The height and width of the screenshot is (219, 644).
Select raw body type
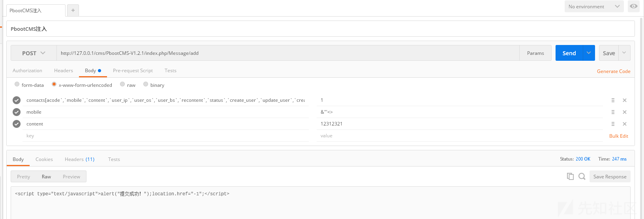[122, 84]
